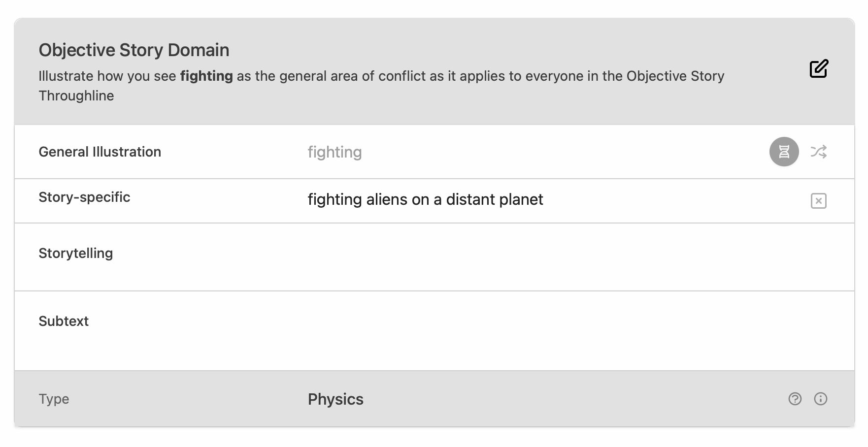The height and width of the screenshot is (447, 868).
Task: Click the Objective Story Domain heading
Action: [x=134, y=50]
